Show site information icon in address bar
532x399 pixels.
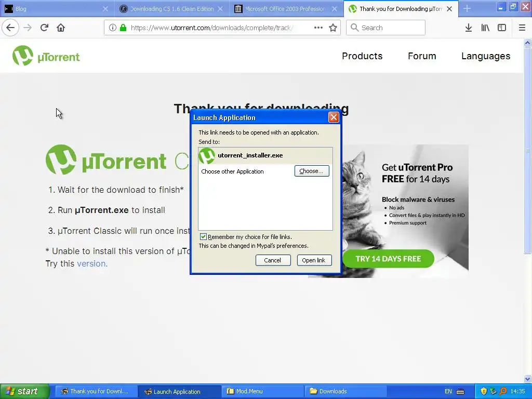pyautogui.click(x=113, y=28)
